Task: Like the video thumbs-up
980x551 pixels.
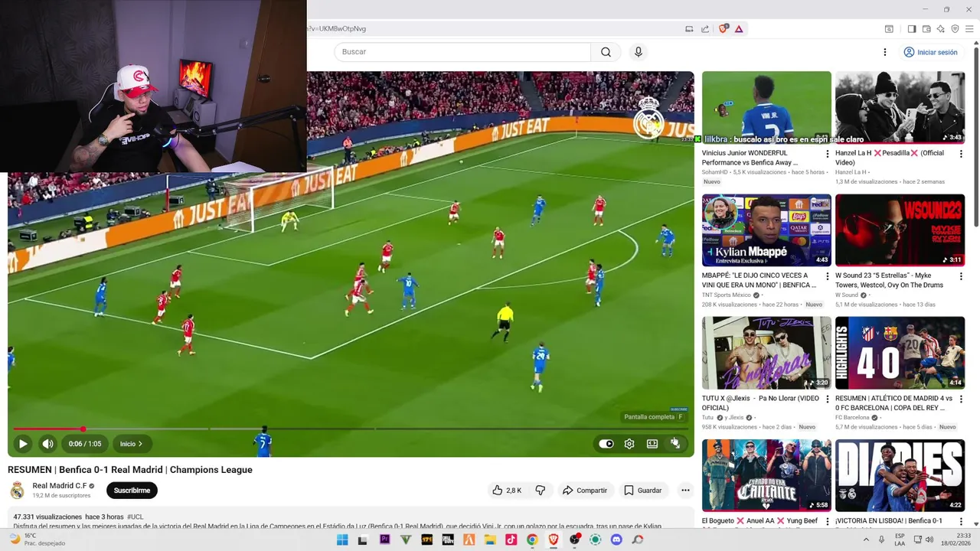Action: tap(506, 491)
